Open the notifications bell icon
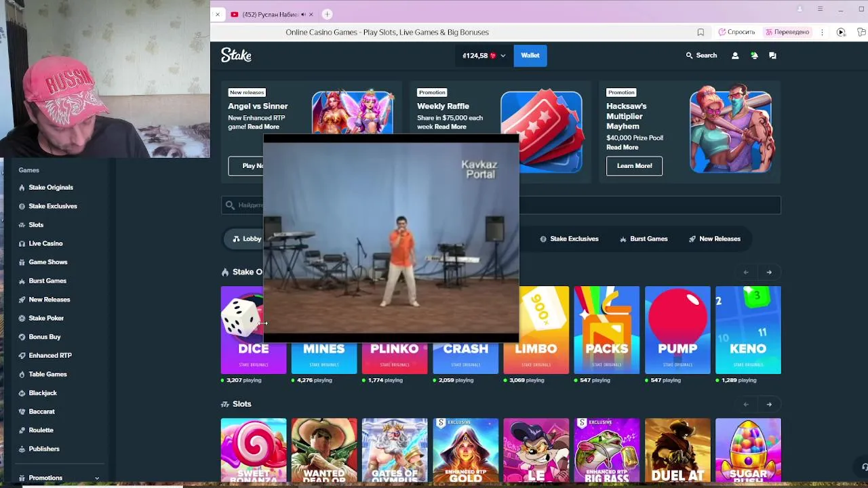The width and height of the screenshot is (868, 488). pyautogui.click(x=754, y=56)
